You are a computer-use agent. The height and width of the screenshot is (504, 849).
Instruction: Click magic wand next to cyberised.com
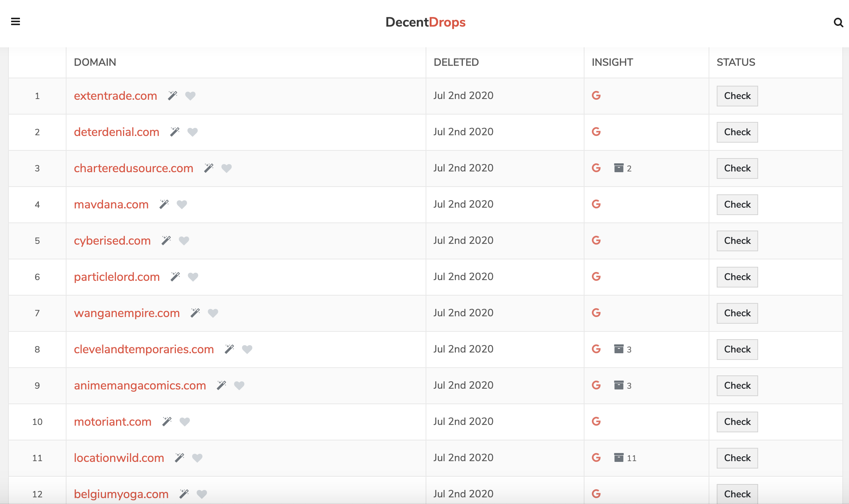(x=166, y=241)
